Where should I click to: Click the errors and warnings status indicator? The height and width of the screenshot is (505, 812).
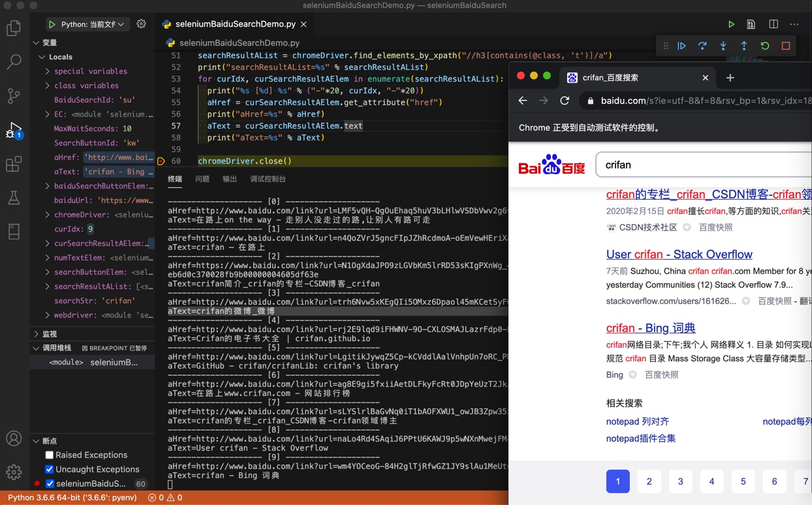click(x=165, y=497)
